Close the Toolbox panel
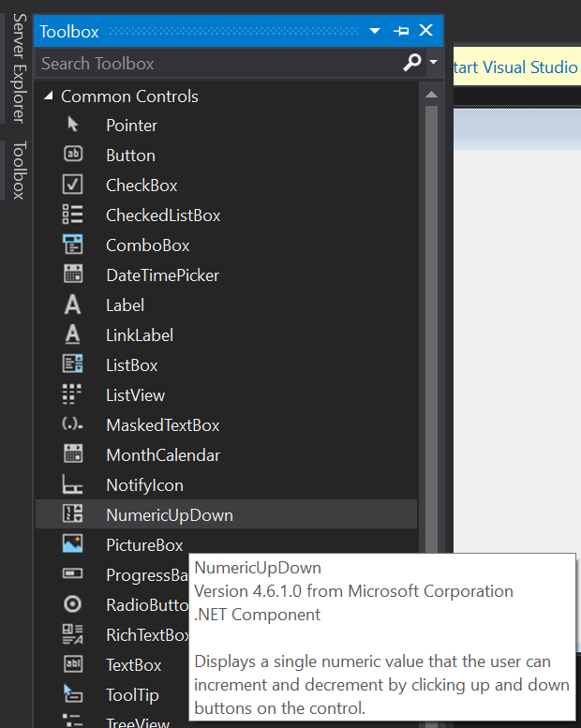 tap(425, 31)
